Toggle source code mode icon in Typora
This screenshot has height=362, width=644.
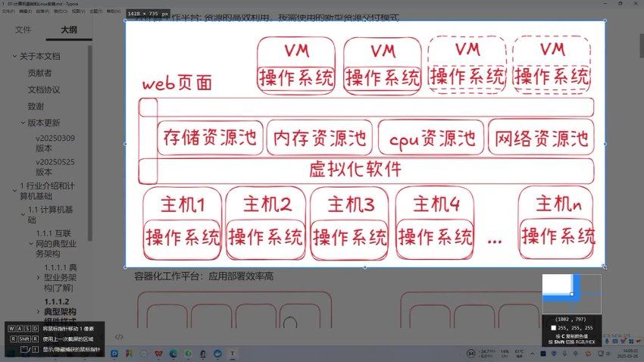[119, 336]
